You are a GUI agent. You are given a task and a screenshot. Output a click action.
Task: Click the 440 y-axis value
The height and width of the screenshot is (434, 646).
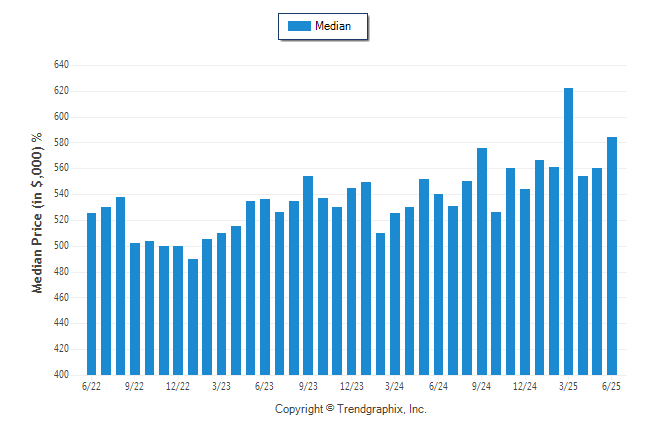61,323
